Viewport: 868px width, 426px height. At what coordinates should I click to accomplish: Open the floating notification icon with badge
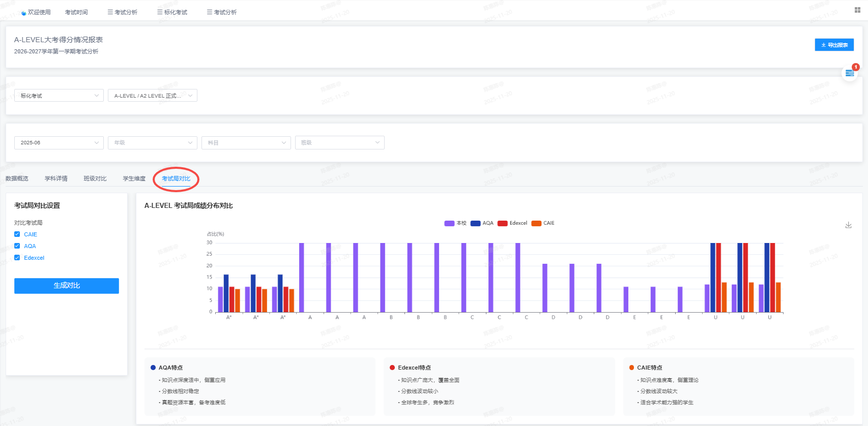pos(849,73)
